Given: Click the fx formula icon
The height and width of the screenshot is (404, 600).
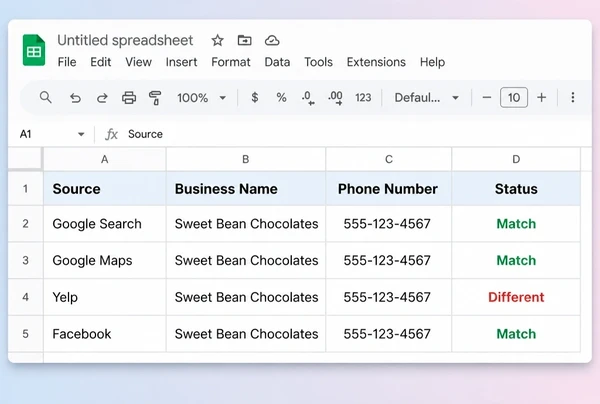Looking at the screenshot, I should pos(111,134).
